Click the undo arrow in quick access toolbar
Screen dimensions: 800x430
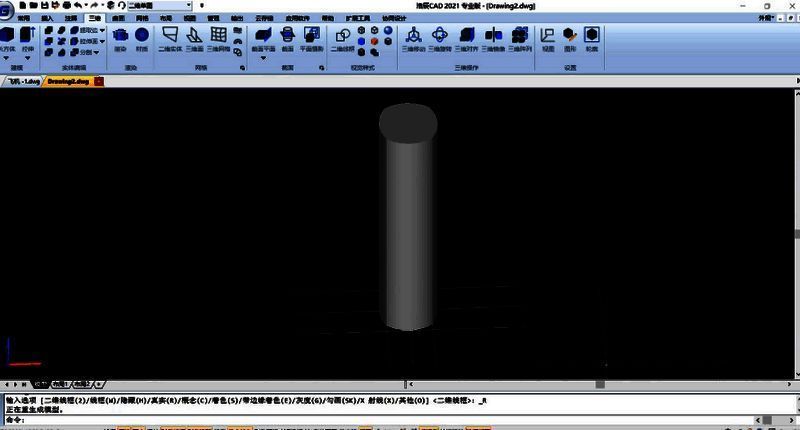click(78, 6)
